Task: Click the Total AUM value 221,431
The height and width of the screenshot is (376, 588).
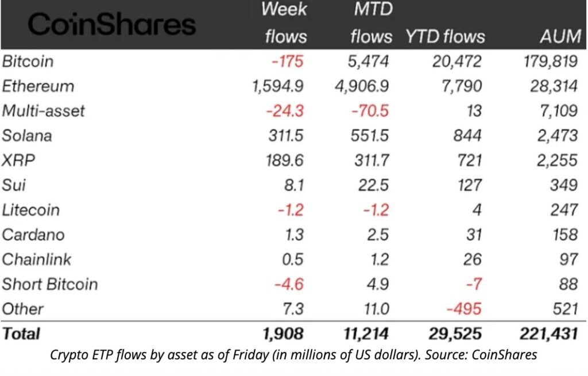Action: click(544, 333)
